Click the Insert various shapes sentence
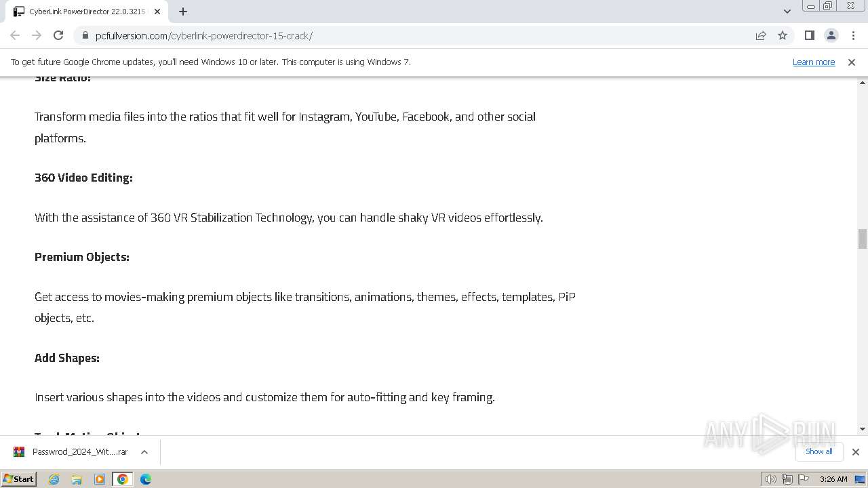This screenshot has width=868, height=488. 264,397
